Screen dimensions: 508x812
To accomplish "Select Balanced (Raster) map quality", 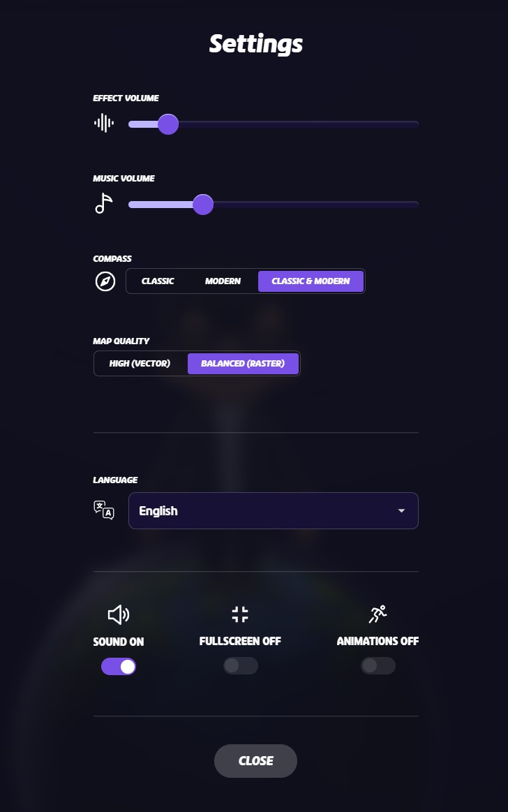I will pyautogui.click(x=243, y=364).
